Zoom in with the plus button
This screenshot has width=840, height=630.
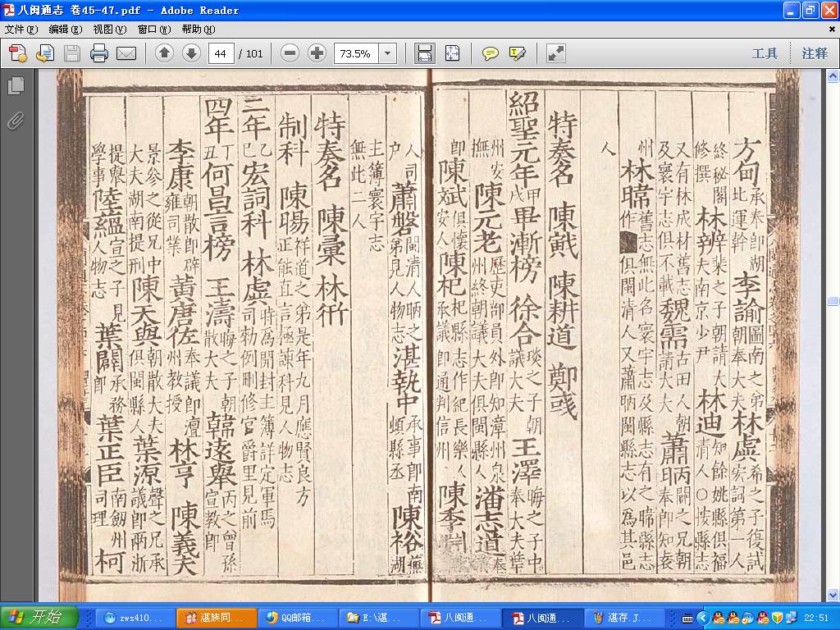pyautogui.click(x=317, y=53)
